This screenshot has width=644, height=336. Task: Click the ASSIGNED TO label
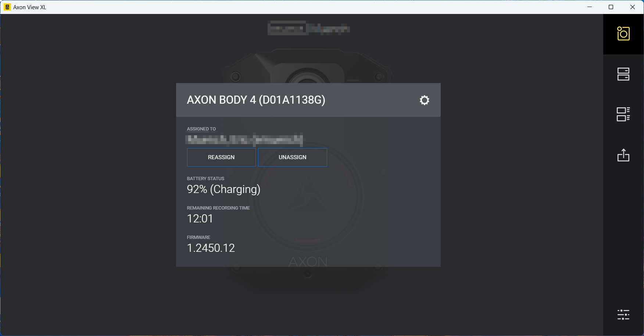point(201,129)
